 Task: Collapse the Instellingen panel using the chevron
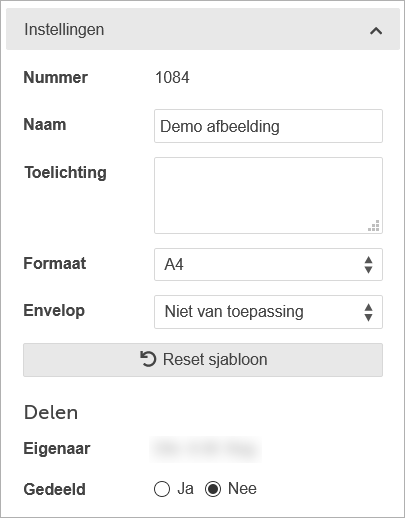point(376,31)
